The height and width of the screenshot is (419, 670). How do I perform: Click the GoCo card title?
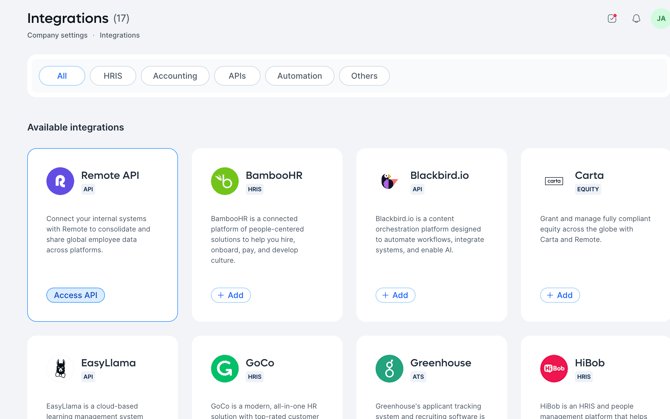tap(260, 363)
